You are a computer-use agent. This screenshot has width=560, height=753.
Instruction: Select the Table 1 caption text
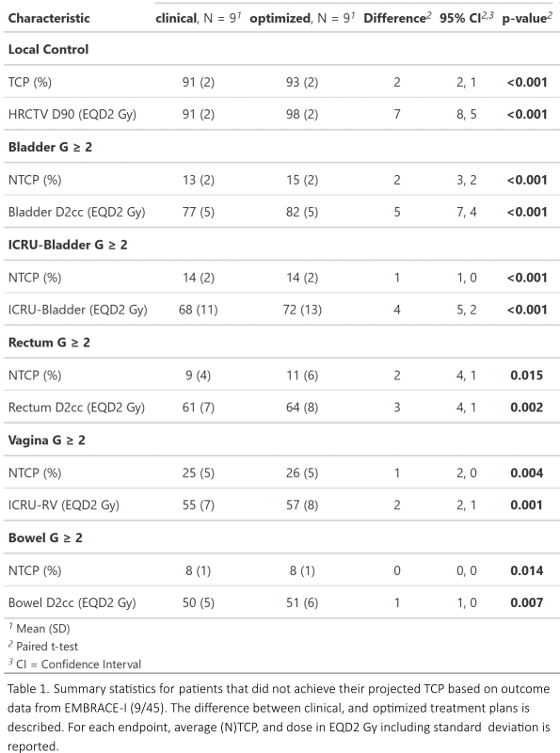[x=279, y=717]
